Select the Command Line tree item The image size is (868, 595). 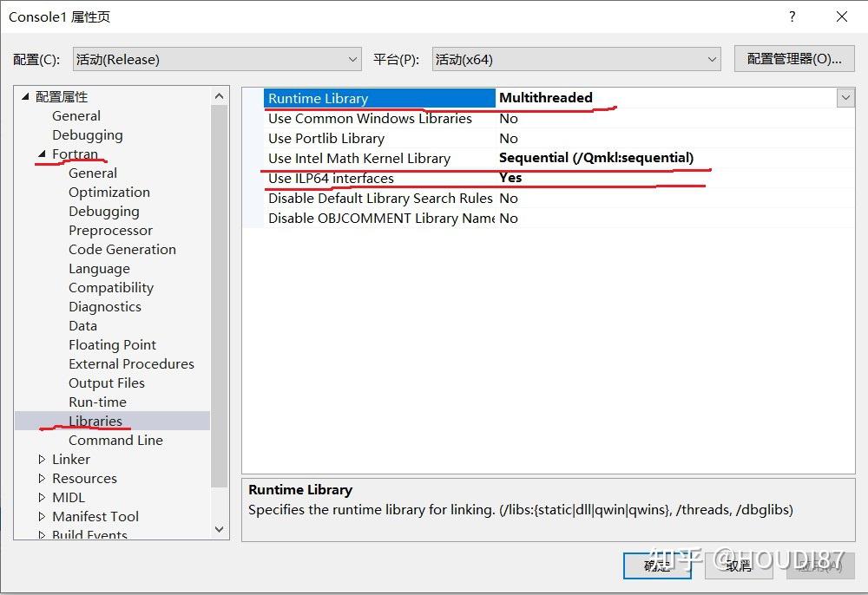coord(115,440)
